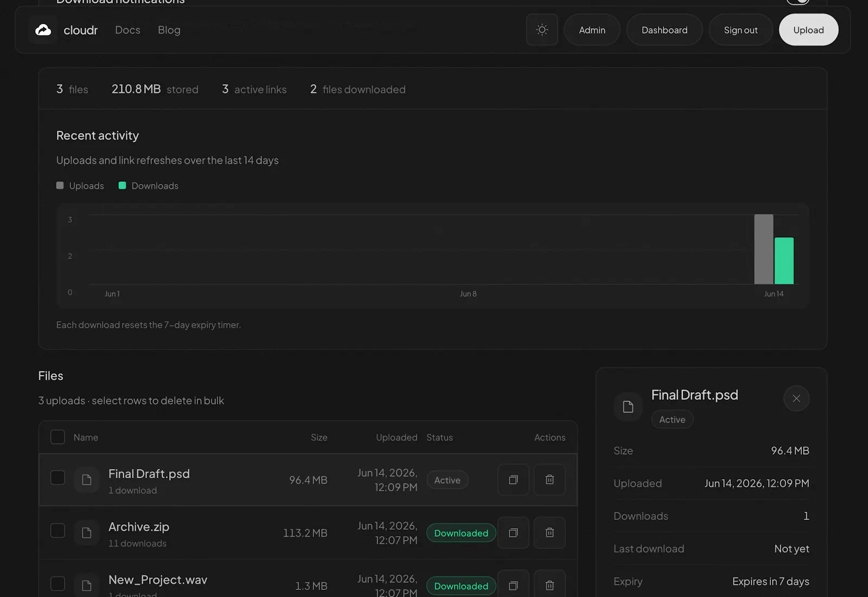
Task: Toggle the Uploads legend swatch
Action: [x=60, y=186]
